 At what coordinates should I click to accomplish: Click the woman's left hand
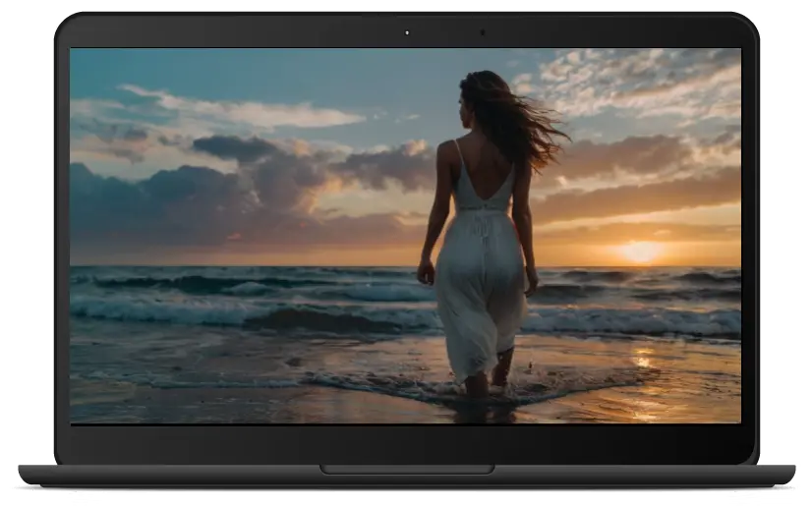click(x=426, y=272)
